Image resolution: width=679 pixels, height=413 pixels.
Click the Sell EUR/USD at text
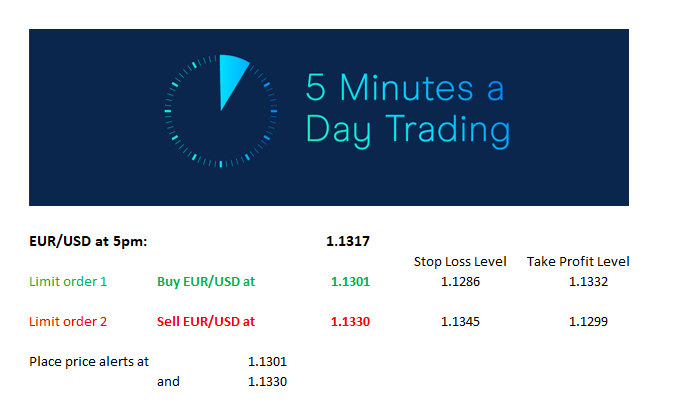(206, 322)
